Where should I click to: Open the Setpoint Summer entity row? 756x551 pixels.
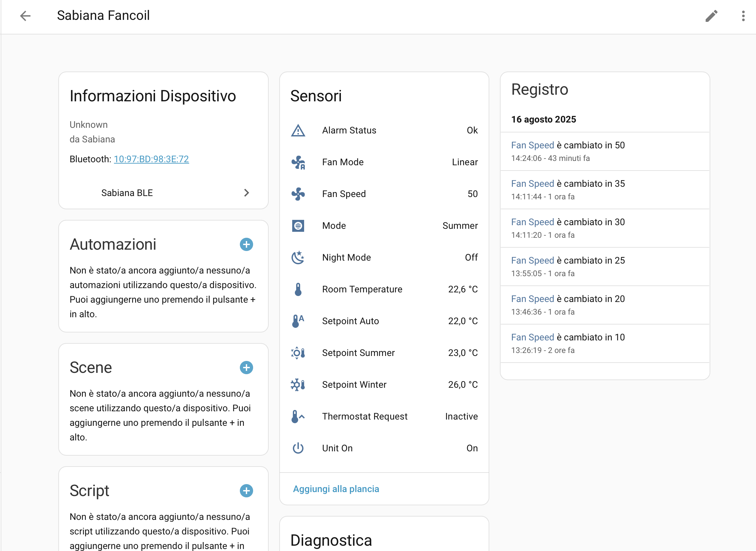tap(384, 353)
